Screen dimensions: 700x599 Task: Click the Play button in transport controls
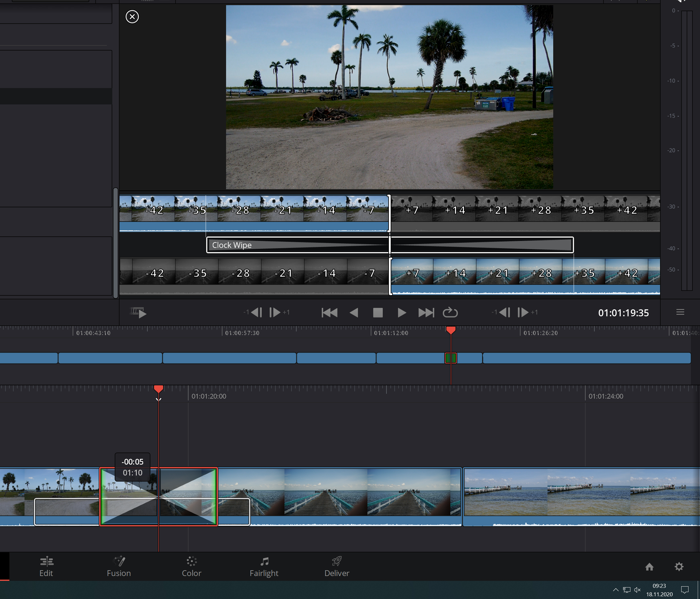click(401, 313)
